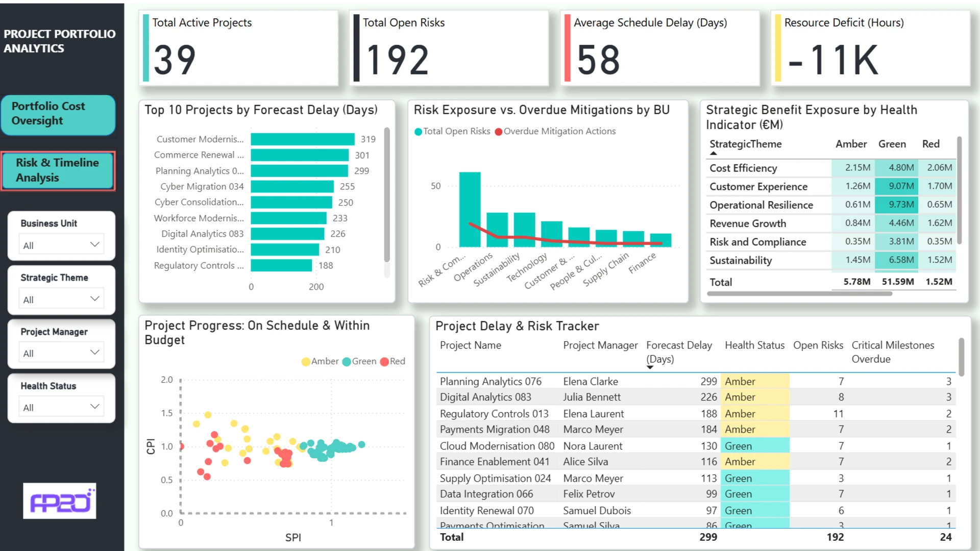Click the 9.73M Operational Resilience Green cell

click(x=897, y=205)
